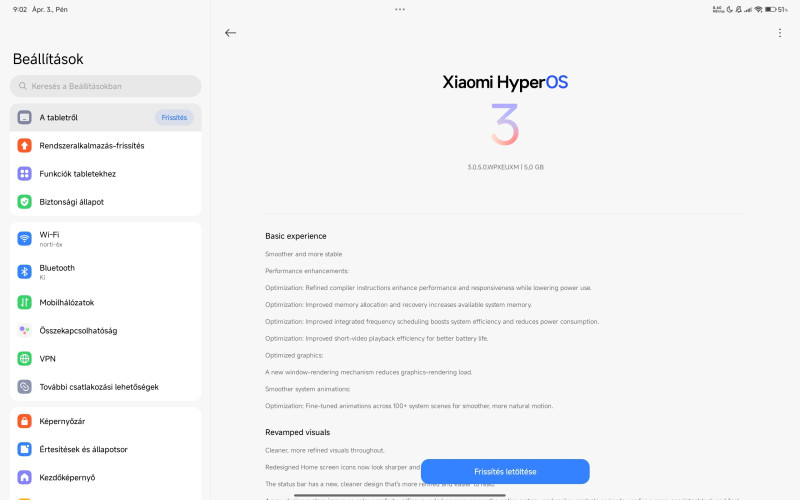Viewport: 800px width, 500px height.
Task: Open VPN settings entry
Action: point(106,358)
